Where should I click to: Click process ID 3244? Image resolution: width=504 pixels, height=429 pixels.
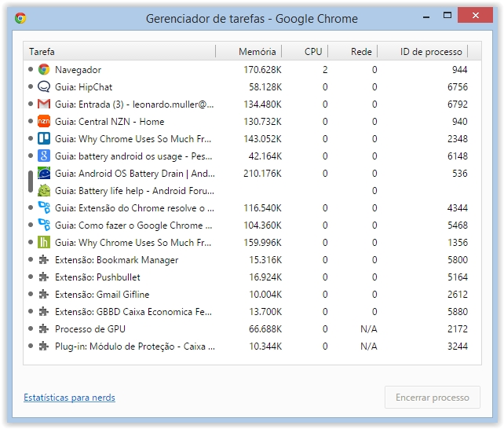458,346
